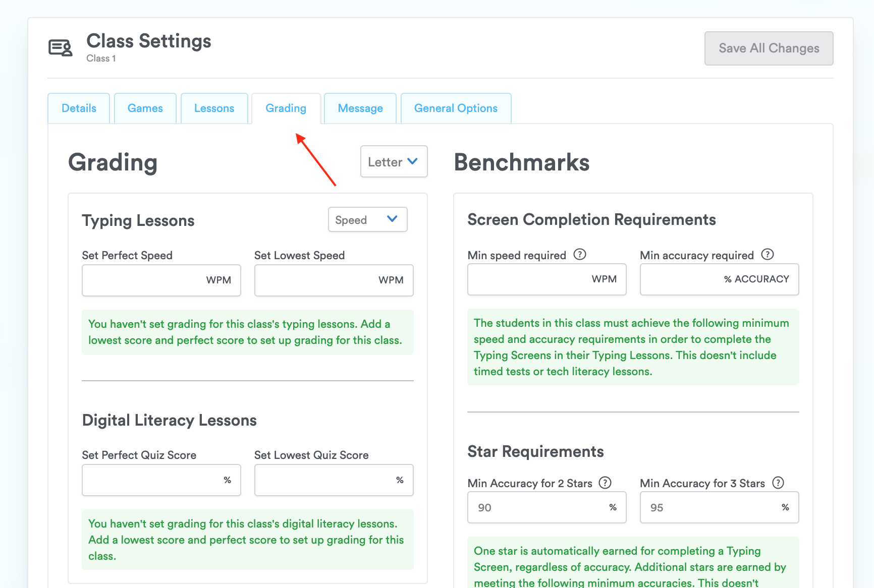Click the class card icon beside Class Settings
874x588 pixels.
coord(60,47)
